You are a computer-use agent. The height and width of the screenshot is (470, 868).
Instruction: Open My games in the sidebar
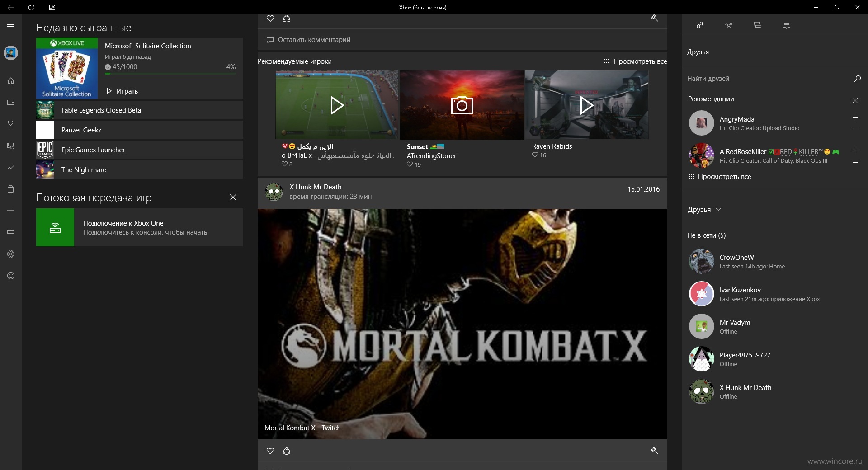click(x=11, y=103)
